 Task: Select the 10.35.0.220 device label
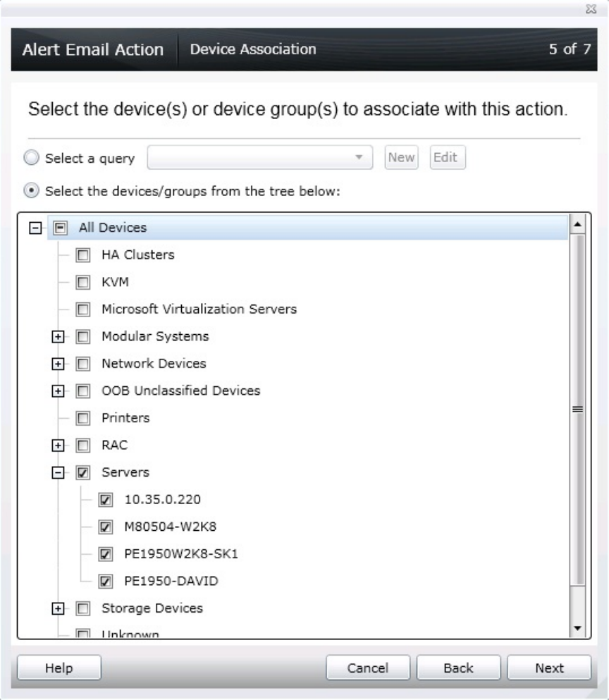tap(163, 500)
